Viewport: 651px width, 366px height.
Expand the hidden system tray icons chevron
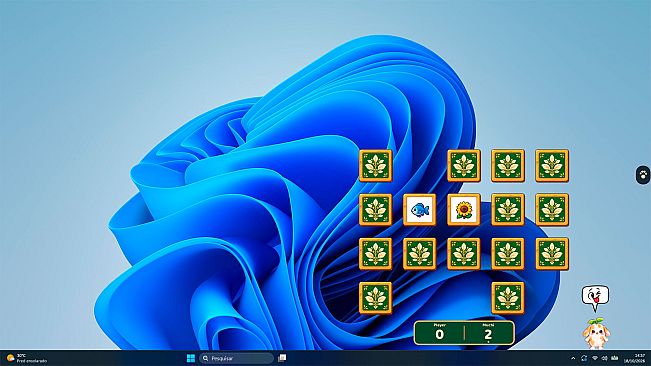pos(573,358)
